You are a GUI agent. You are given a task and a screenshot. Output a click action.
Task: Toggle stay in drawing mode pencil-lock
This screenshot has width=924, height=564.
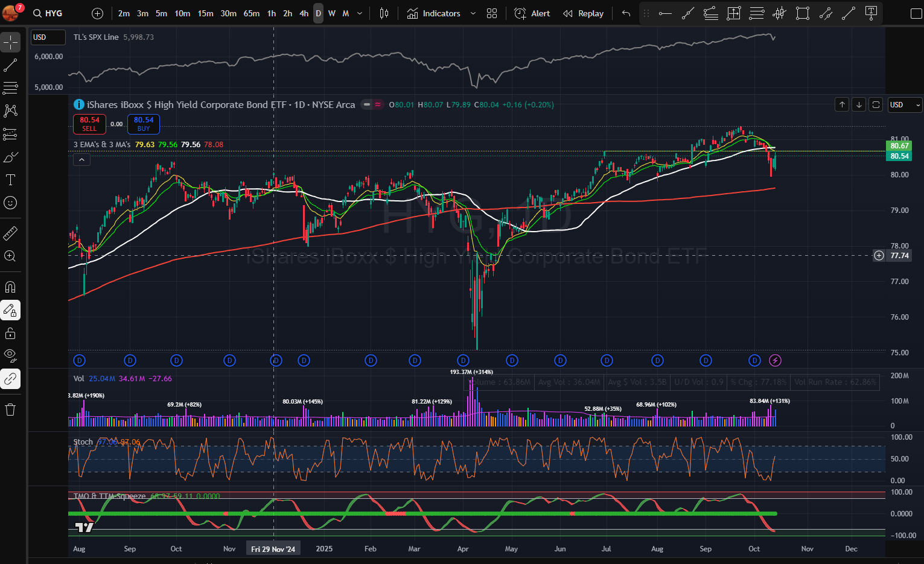point(10,310)
